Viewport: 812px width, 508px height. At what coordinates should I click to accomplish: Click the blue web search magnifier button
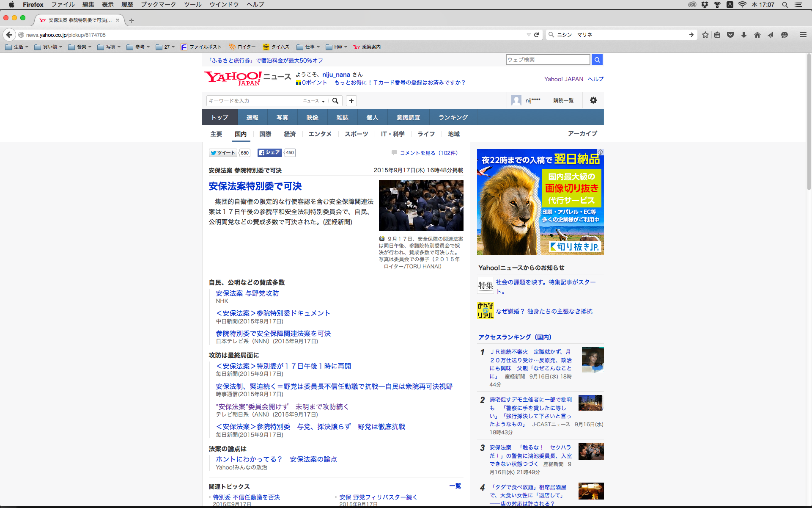pos(597,60)
